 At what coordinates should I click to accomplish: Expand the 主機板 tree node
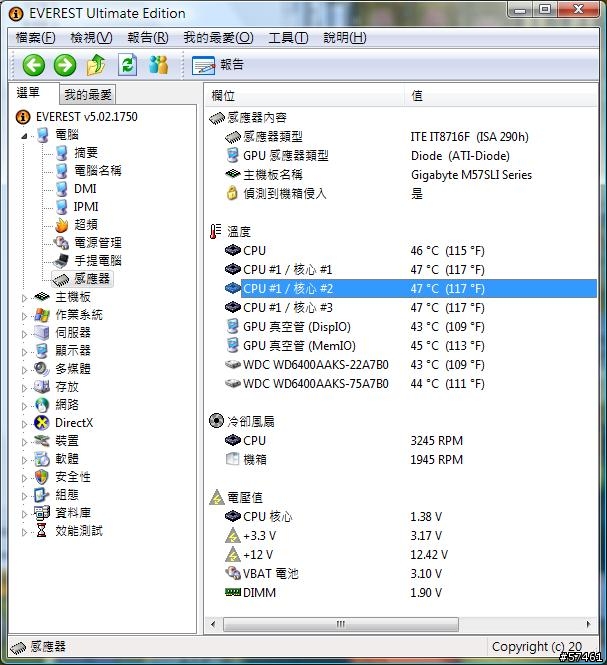[24, 298]
